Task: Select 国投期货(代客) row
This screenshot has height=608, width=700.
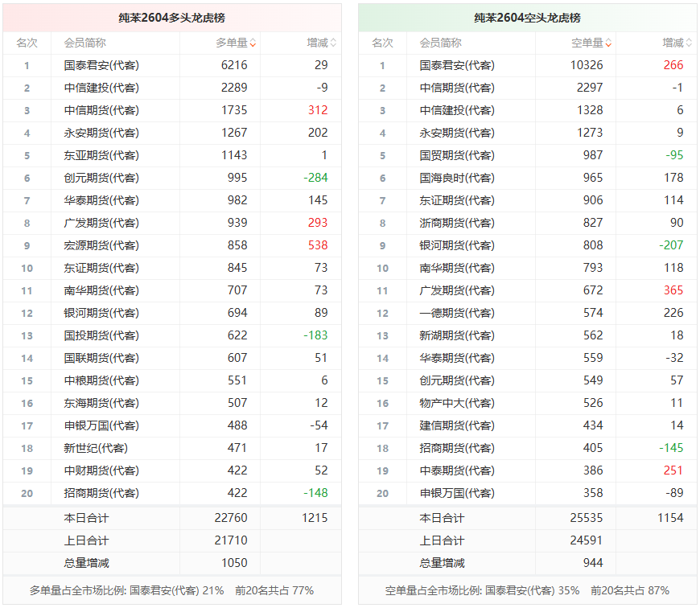Action: click(172, 336)
